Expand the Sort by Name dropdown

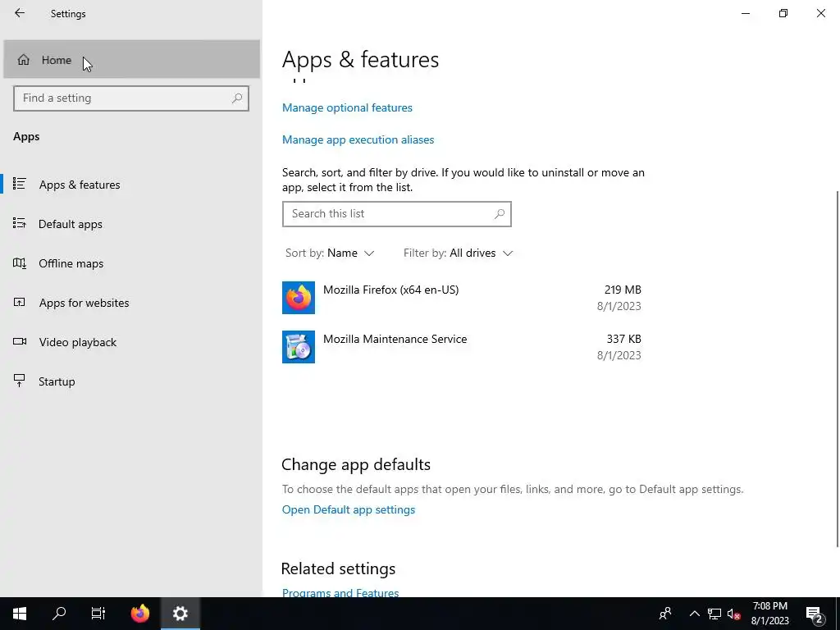click(x=330, y=253)
